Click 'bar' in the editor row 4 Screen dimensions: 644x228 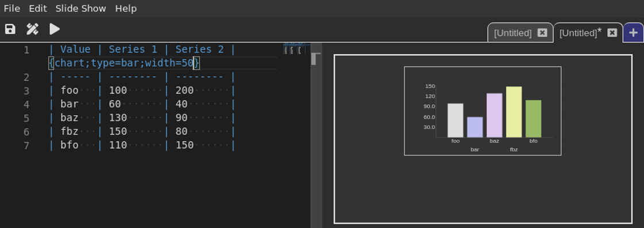70,104
